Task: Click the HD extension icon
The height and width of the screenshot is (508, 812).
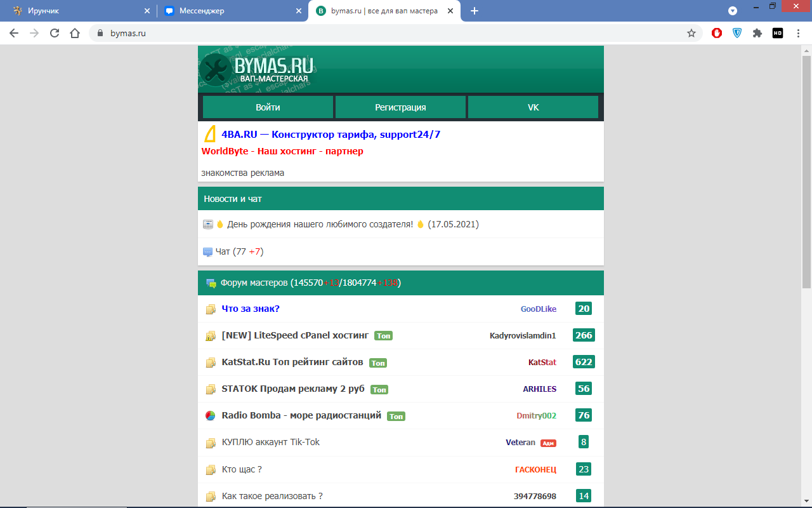Action: click(777, 33)
